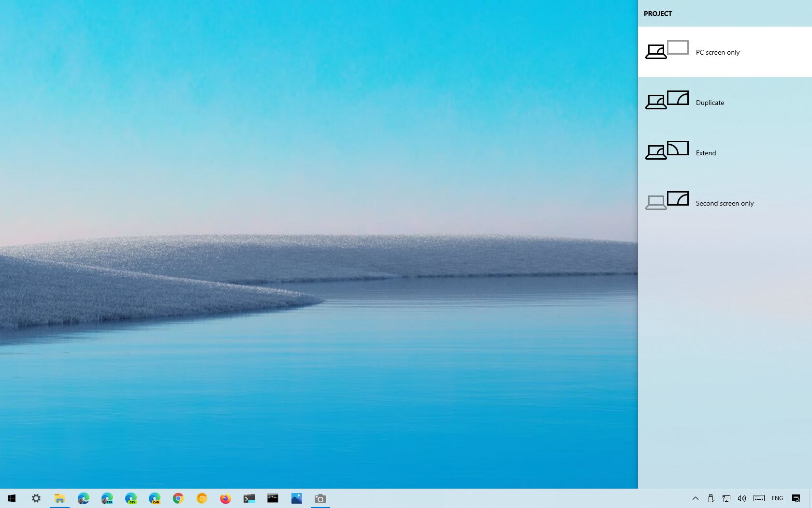The image size is (812, 508).
Task: Open Microsoft Edge Canary
Action: (154, 498)
